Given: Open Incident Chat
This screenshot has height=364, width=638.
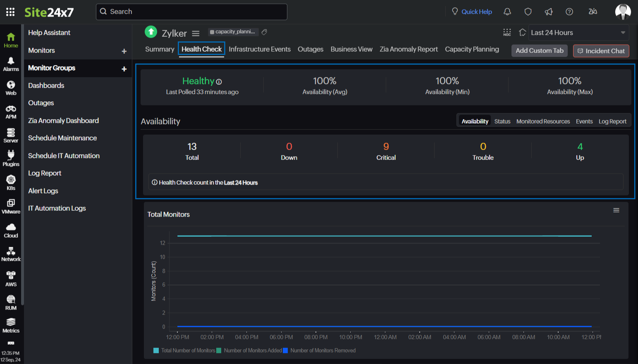Looking at the screenshot, I should click(x=601, y=51).
